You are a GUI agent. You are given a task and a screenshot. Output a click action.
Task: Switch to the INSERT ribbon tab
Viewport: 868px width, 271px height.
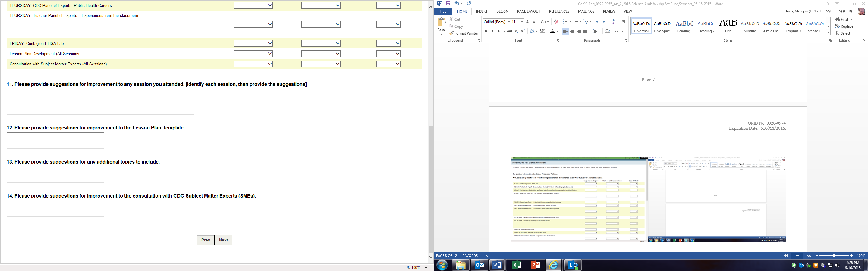482,11
